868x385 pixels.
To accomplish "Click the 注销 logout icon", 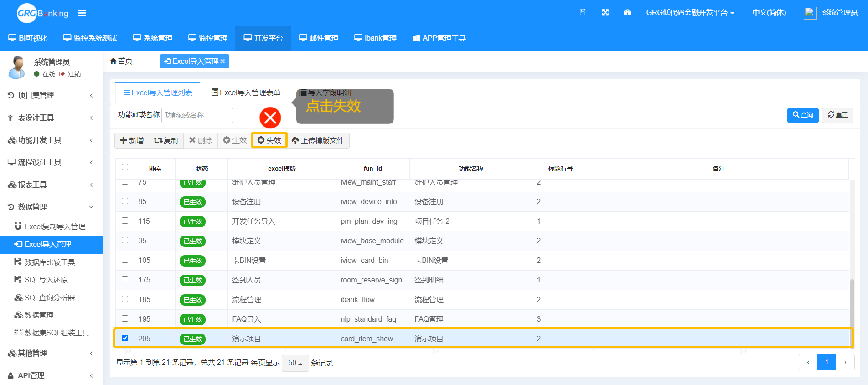I will (x=62, y=74).
